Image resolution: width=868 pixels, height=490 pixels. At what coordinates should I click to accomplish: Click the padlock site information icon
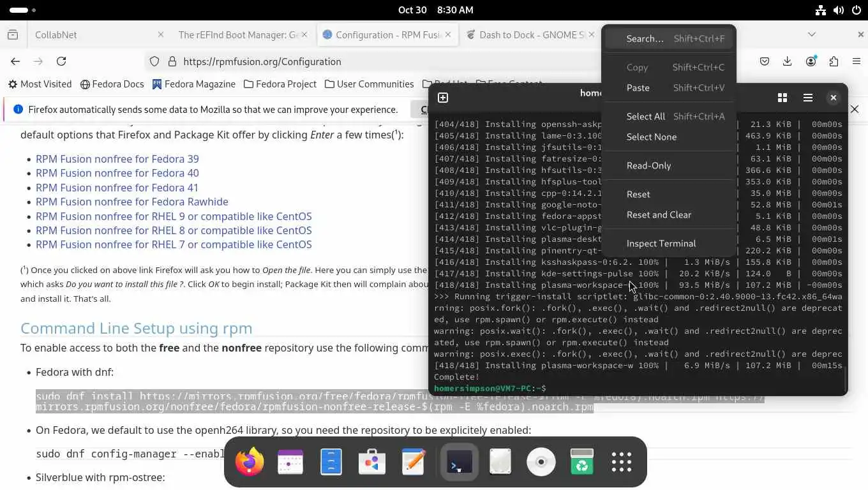172,61
